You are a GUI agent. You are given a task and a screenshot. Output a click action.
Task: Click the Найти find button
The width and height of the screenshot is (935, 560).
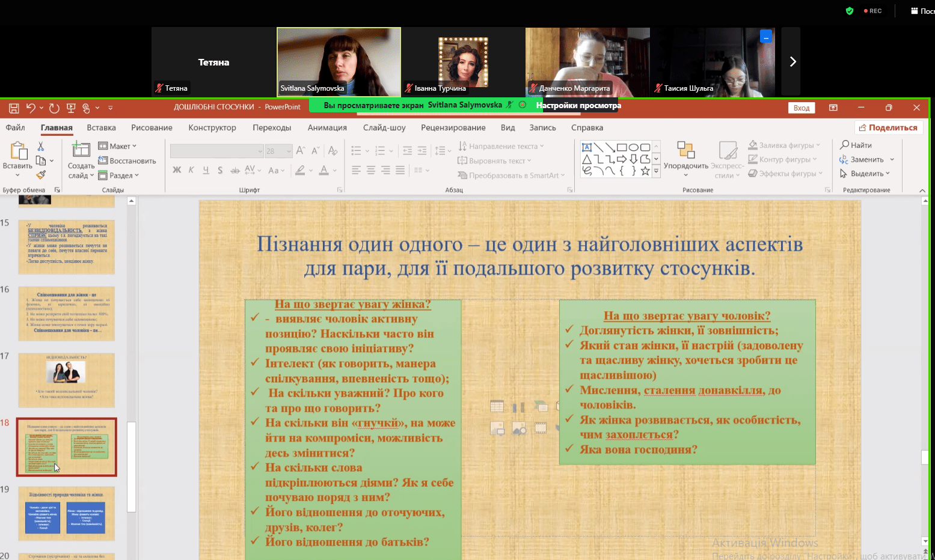[x=856, y=145]
